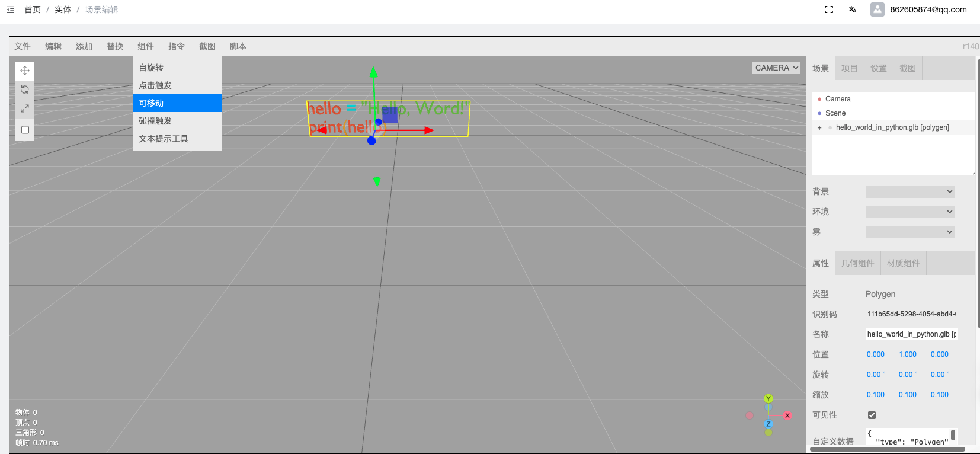980x454 pixels.
Task: Select Scene in the outliner
Action: pyautogui.click(x=893, y=113)
